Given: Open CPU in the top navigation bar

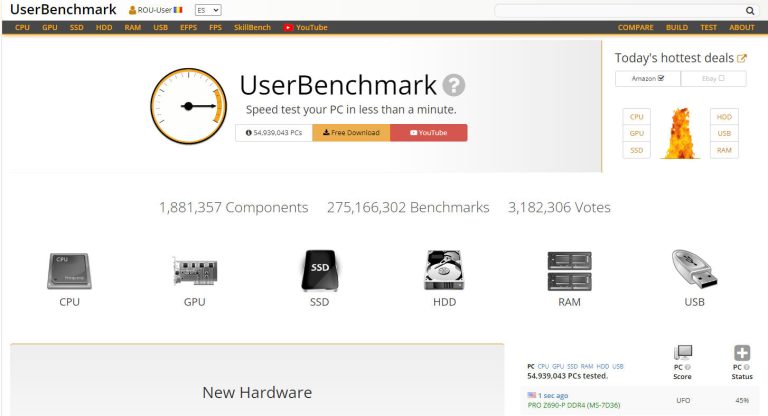Looking at the screenshot, I should tap(23, 27).
